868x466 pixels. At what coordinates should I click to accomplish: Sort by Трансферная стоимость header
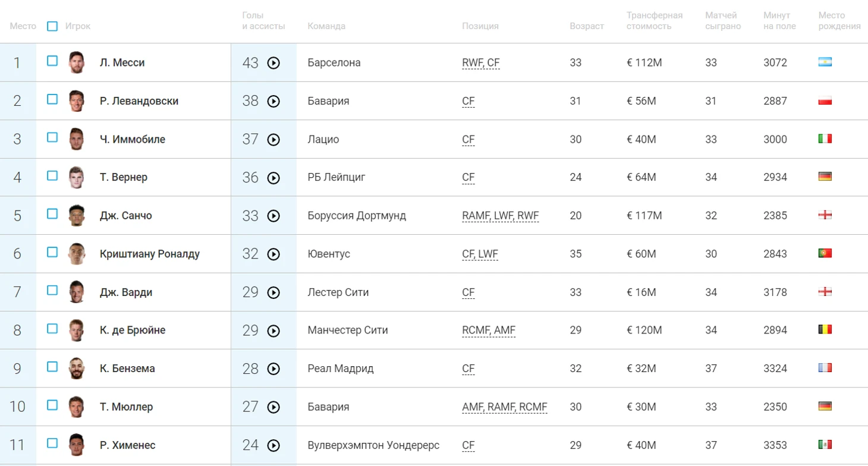[x=654, y=21]
